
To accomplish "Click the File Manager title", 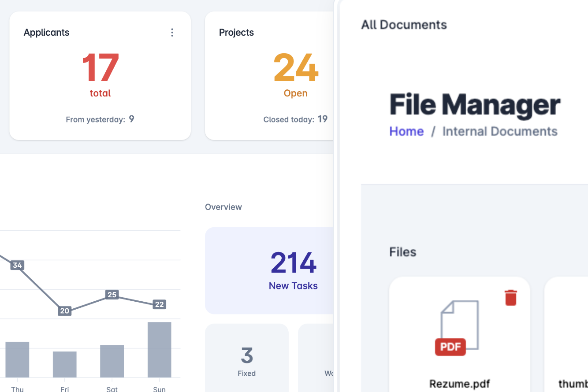I will tap(475, 105).
